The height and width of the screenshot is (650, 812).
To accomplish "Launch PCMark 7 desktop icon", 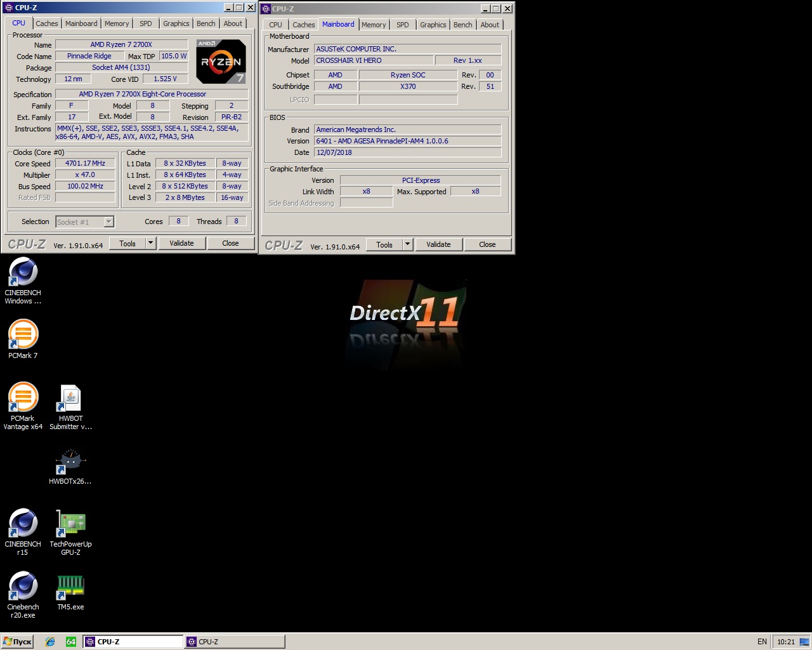I will coord(23,338).
